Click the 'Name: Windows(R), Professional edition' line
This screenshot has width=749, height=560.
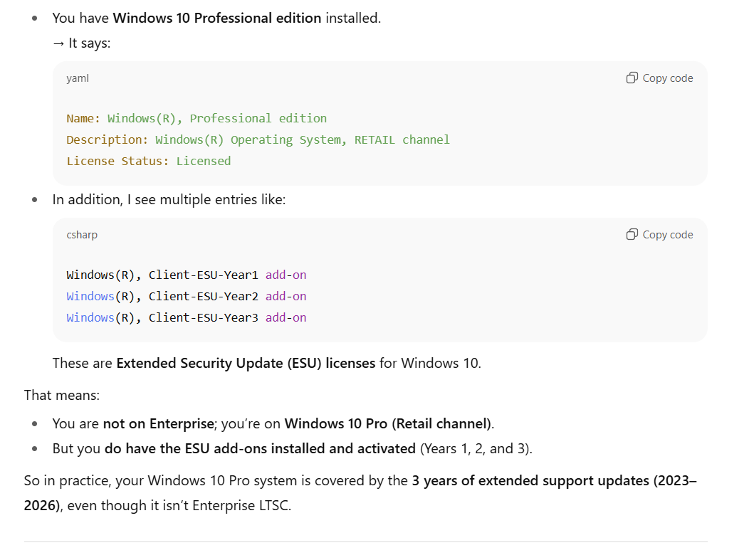pyautogui.click(x=197, y=118)
